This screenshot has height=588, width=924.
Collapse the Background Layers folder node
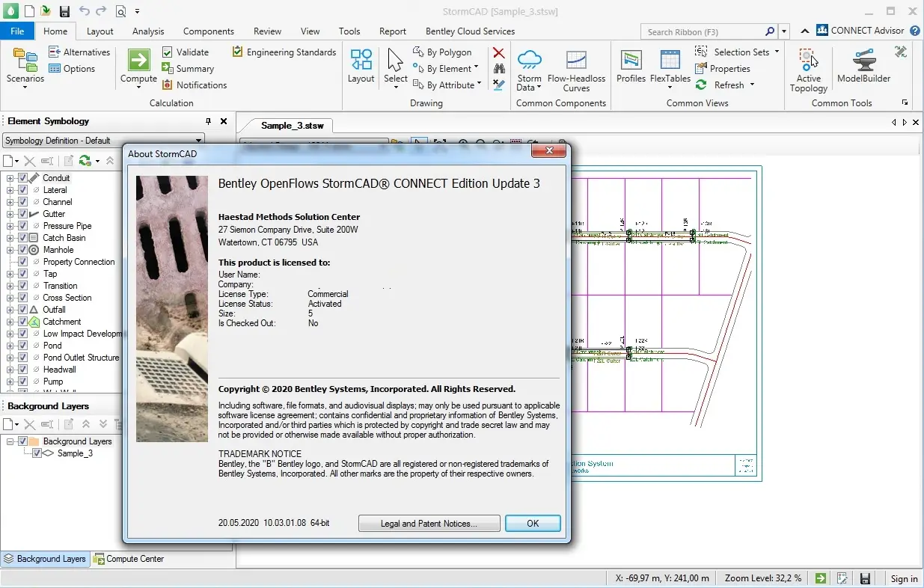[10, 441]
